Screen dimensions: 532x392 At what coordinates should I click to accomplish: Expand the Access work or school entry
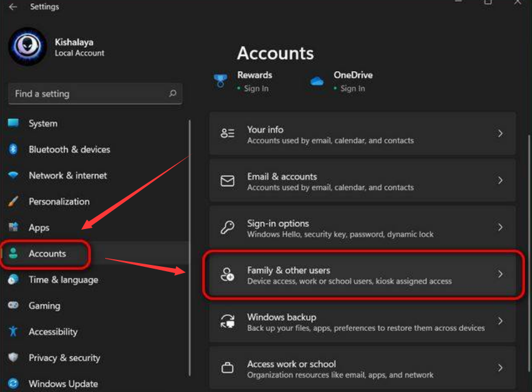501,367
